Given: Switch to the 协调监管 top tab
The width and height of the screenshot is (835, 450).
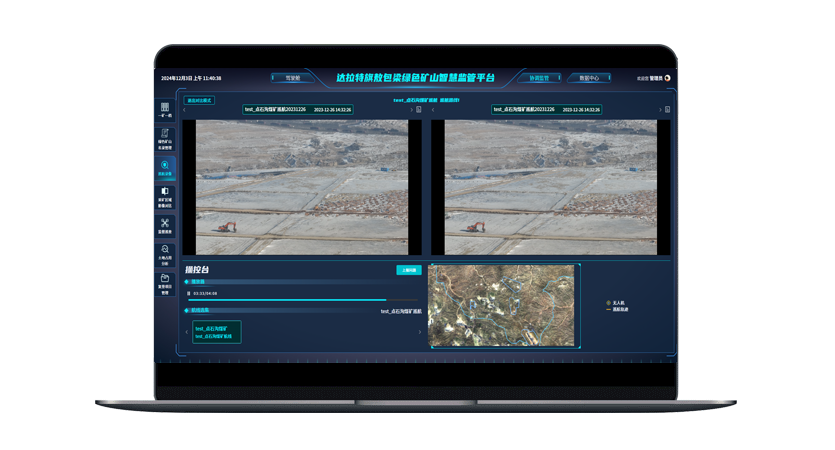Looking at the screenshot, I should coord(539,78).
